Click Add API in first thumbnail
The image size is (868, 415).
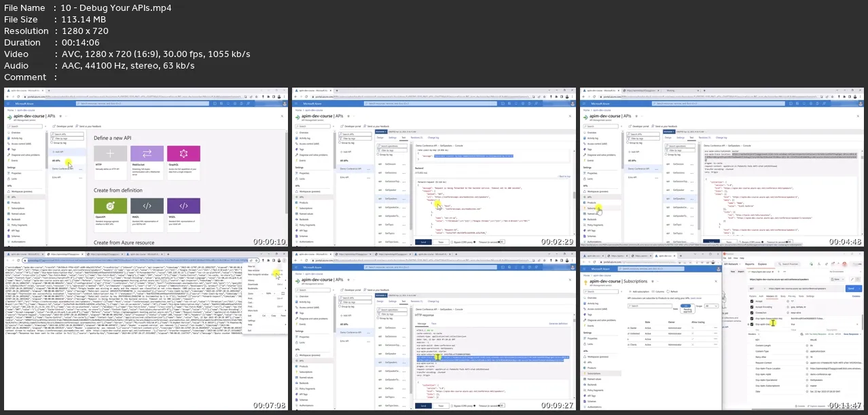coord(58,151)
